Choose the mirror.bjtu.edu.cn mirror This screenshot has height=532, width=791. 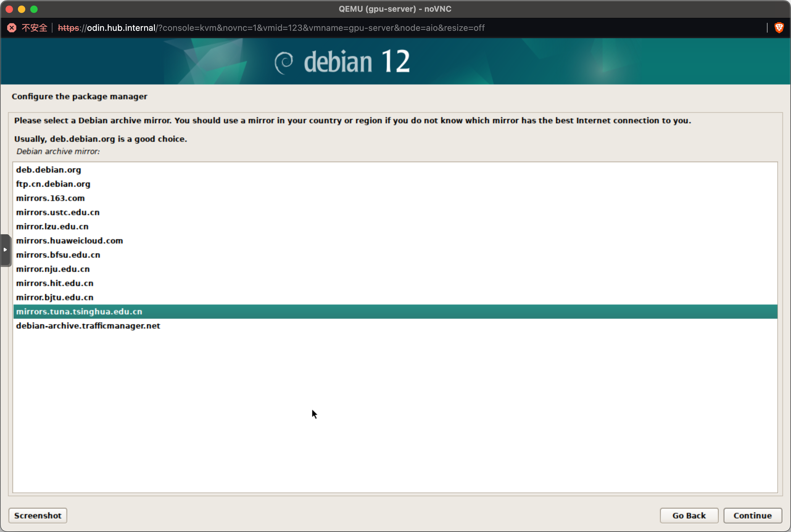[x=395, y=297]
